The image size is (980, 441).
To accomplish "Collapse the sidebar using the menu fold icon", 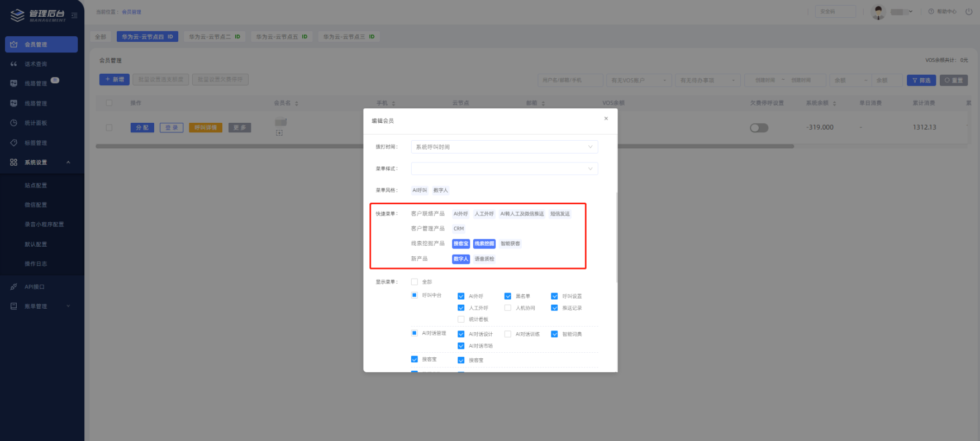I will pyautogui.click(x=74, y=15).
